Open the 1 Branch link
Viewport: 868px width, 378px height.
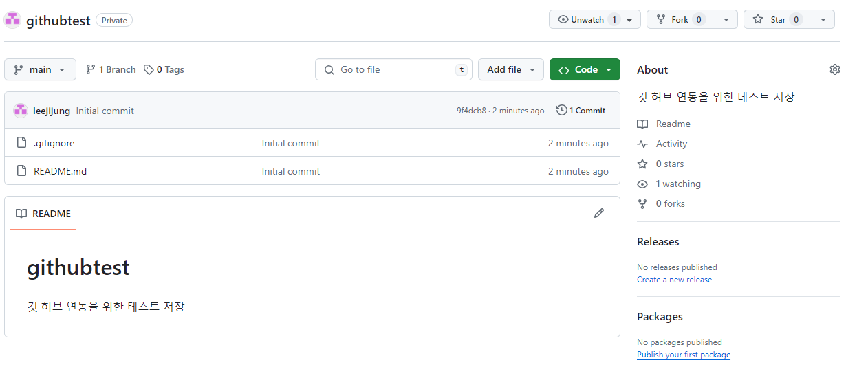pyautogui.click(x=111, y=69)
